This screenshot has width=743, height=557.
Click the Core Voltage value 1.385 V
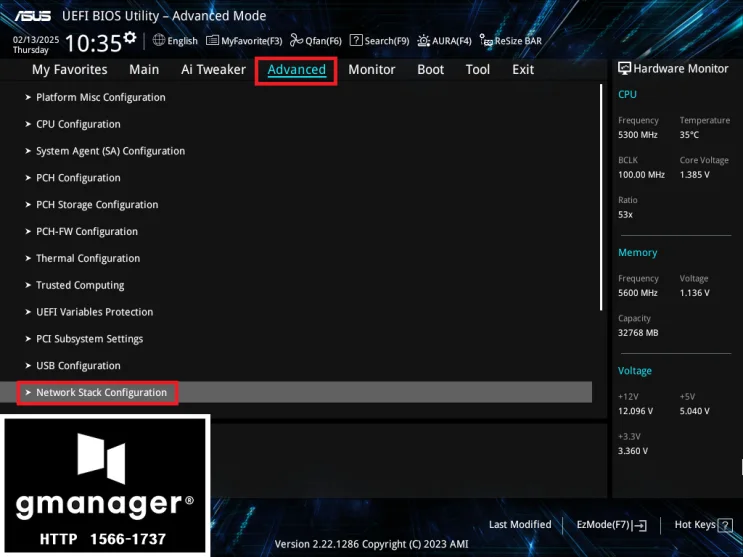pyautogui.click(x=694, y=175)
